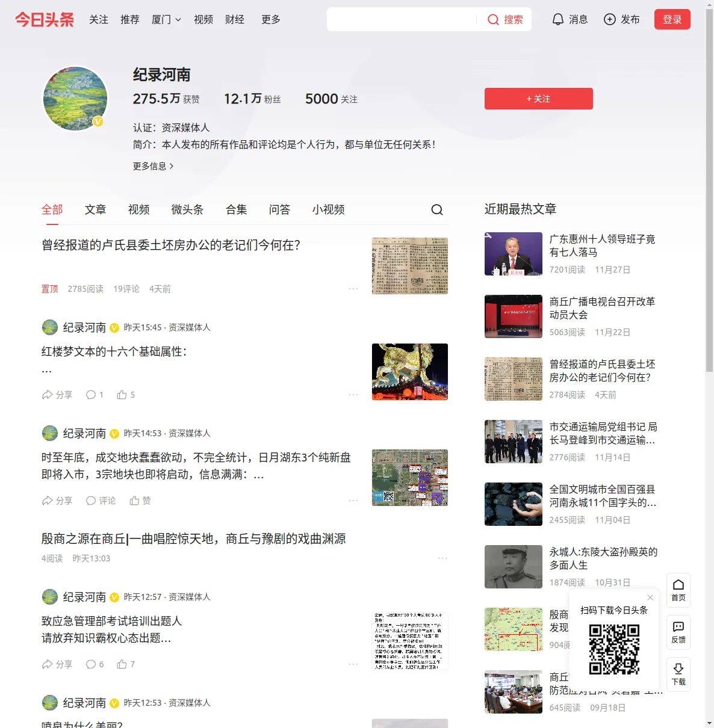Screen dimensions: 714x728
Task: Click the search magnifier icon in the top bar
Action: pyautogui.click(x=493, y=20)
